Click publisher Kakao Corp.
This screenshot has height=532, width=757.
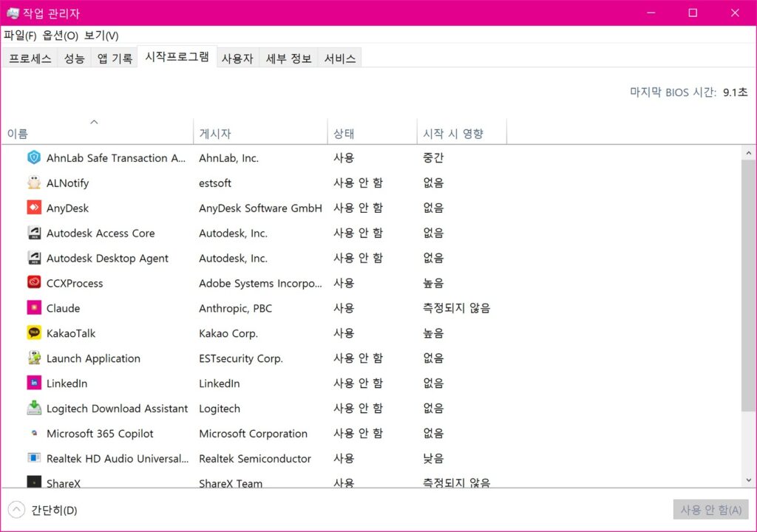click(228, 333)
